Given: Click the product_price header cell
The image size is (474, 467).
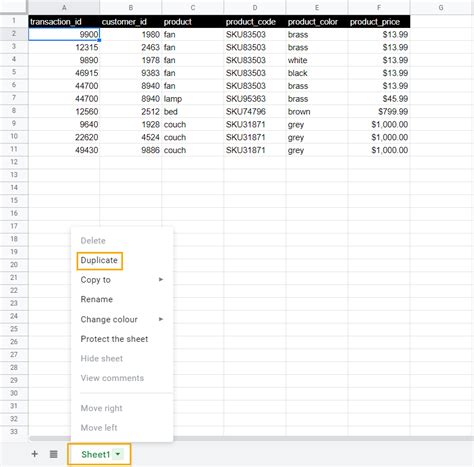Looking at the screenshot, I should (379, 22).
